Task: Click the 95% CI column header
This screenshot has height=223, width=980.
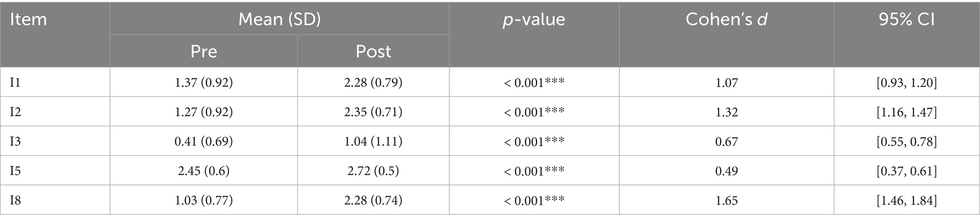Action: [x=907, y=19]
